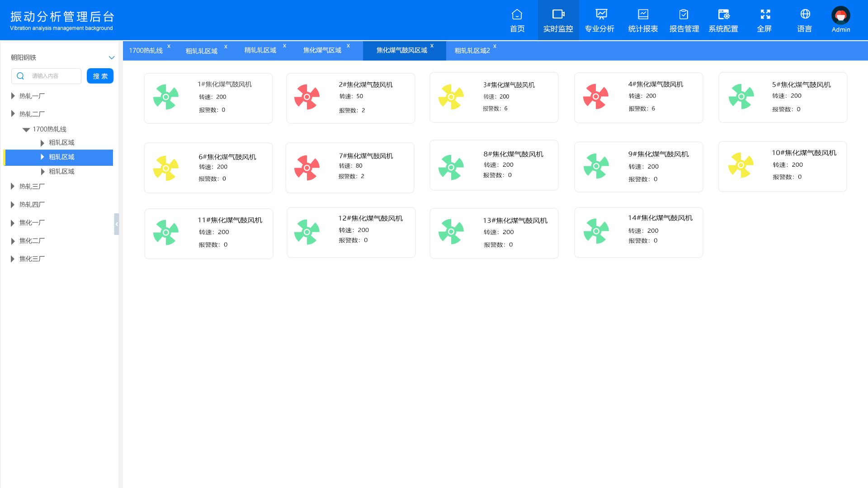Screen dimensions: 868x488
Task: Switch to the 粗轧轧区域 tab
Action: 202,51
